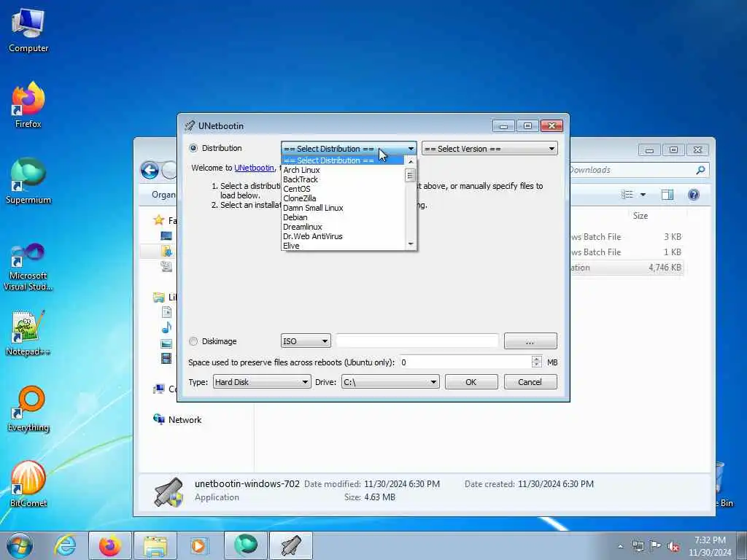
Task: Collapse the Select Distribution combo box
Action: coord(349,149)
